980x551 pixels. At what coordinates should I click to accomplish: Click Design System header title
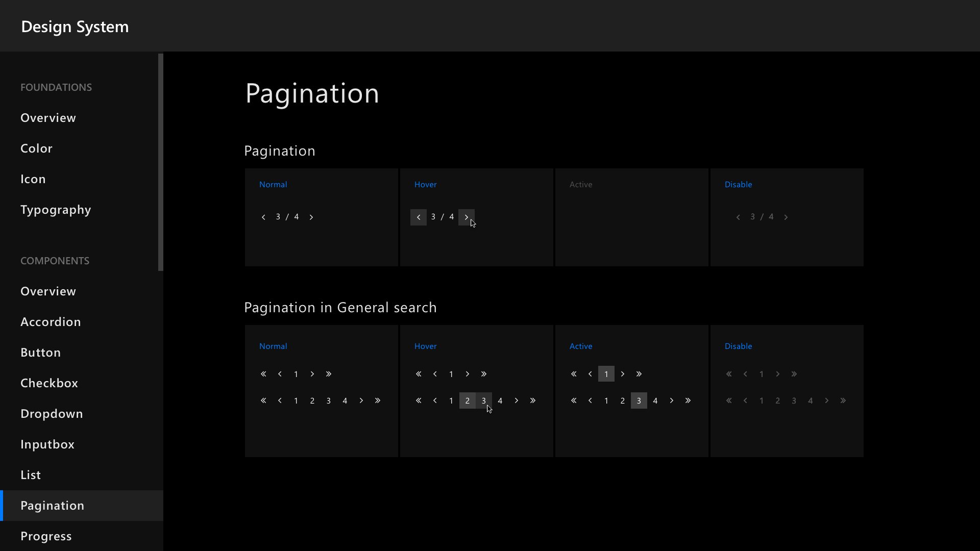75,27
